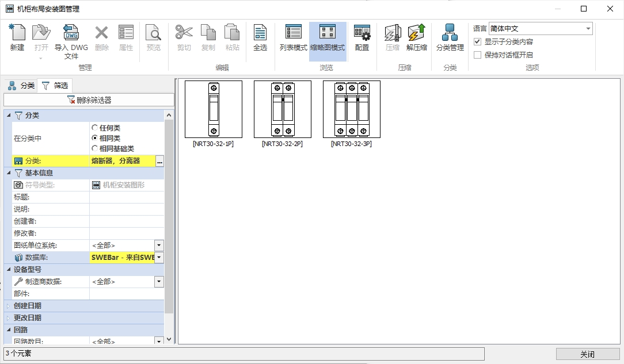Open the 图纸单位系统 dropdown
Viewport: 624px width, 364px height.
pos(159,246)
